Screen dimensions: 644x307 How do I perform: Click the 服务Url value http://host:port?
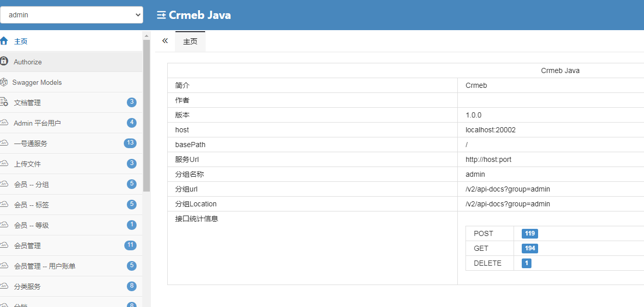pos(488,159)
